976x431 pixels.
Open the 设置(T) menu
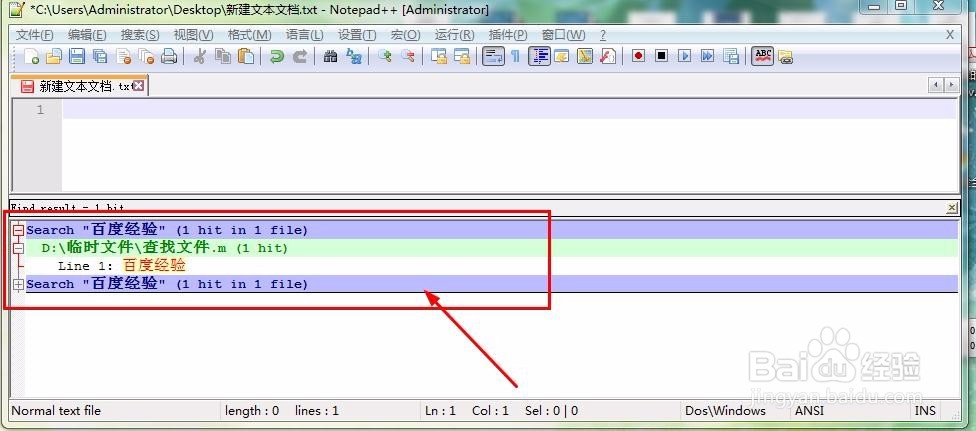coord(357,35)
